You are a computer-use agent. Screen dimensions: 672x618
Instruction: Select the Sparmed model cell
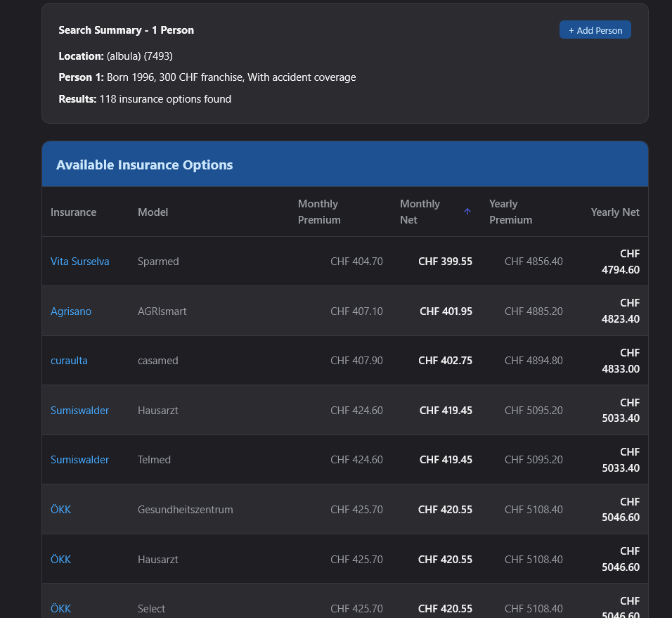click(x=158, y=262)
